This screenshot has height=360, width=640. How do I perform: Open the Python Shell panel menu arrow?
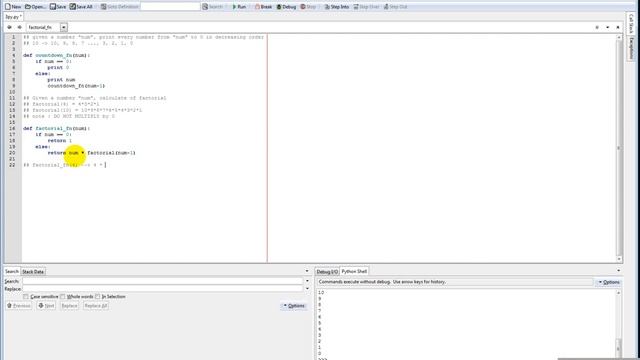618,271
